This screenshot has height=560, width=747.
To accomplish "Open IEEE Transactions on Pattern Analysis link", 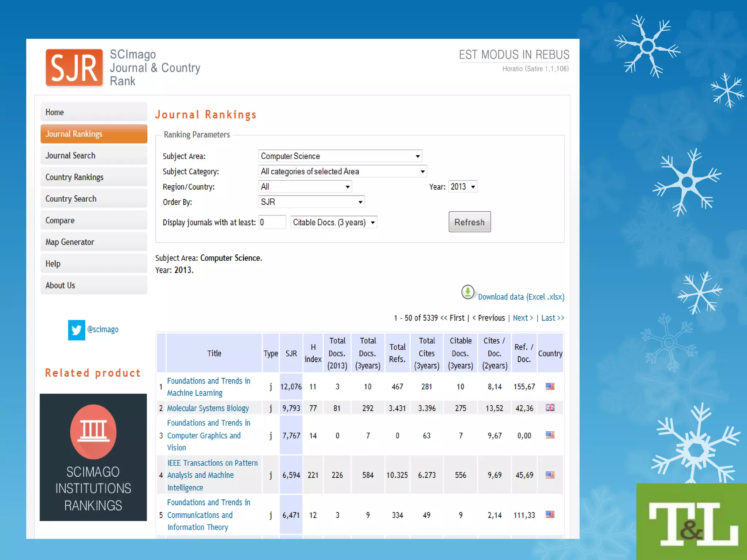I will [213, 475].
